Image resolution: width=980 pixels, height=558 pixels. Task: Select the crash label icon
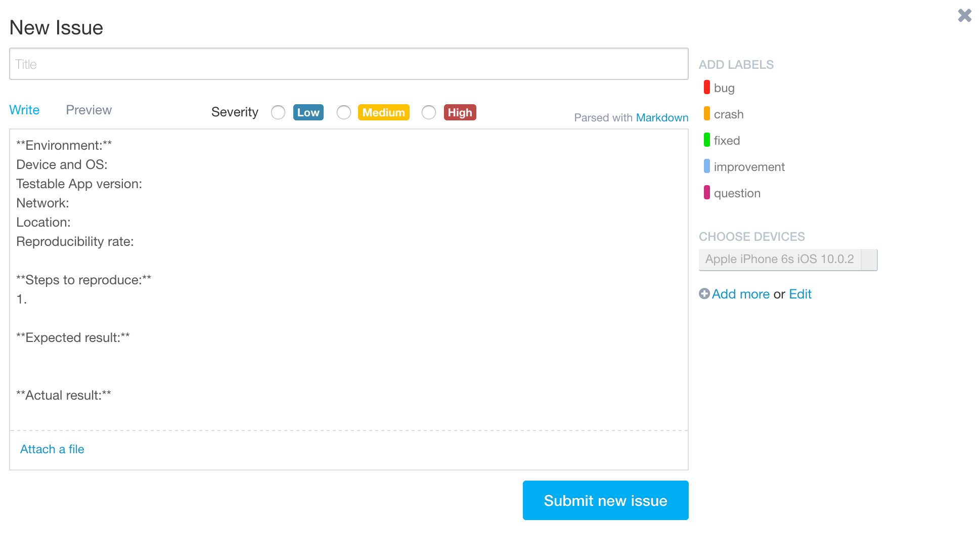pyautogui.click(x=707, y=114)
